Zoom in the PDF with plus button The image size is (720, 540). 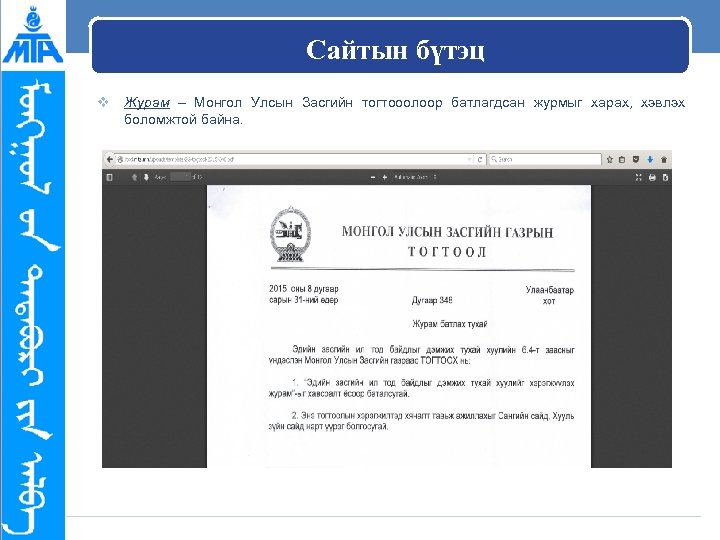(x=385, y=177)
